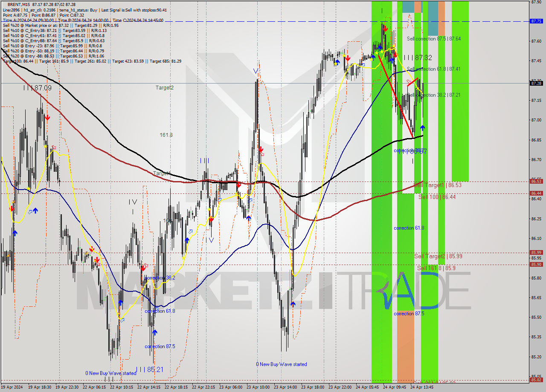The height and width of the screenshot is (392, 546).
Task: Click 'Sell correction 87.5 | 87.64' label
Action: click(434, 39)
